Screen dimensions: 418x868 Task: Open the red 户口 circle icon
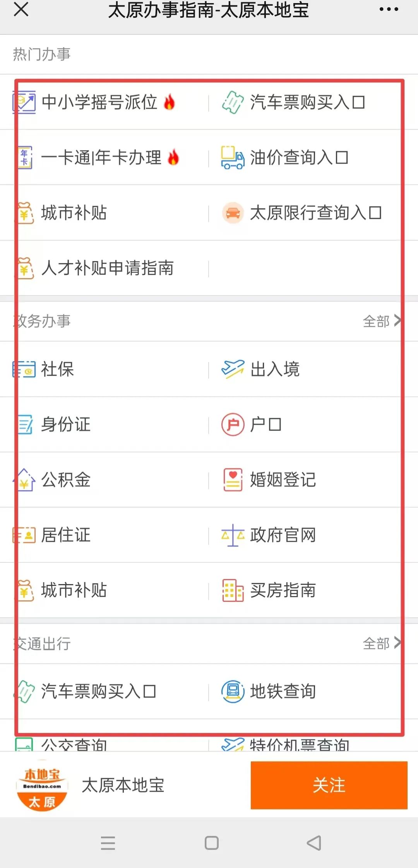pos(233,424)
